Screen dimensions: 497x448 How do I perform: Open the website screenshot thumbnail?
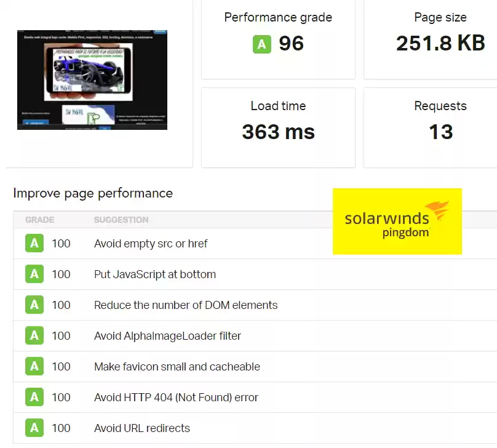(92, 80)
